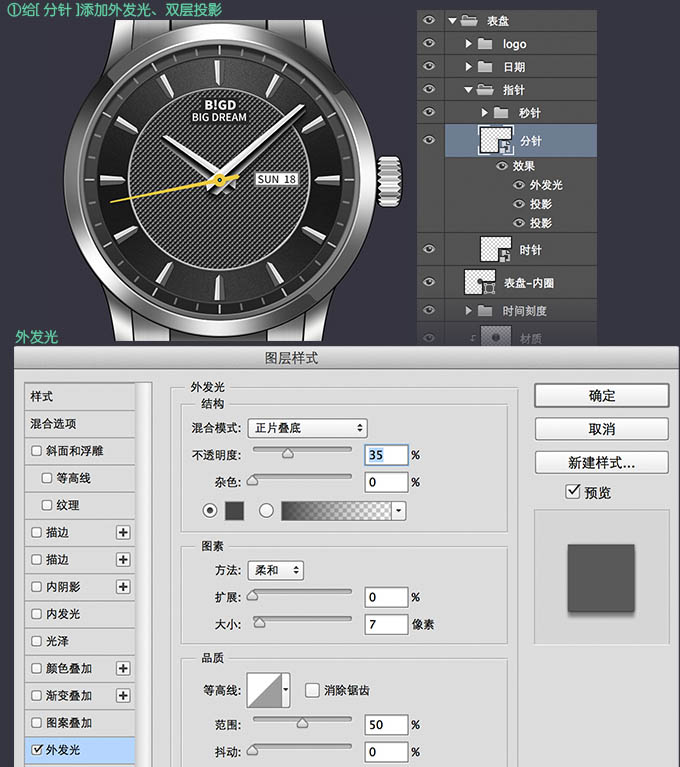Expand the logo group
Screen dimensions: 680x767
click(468, 44)
